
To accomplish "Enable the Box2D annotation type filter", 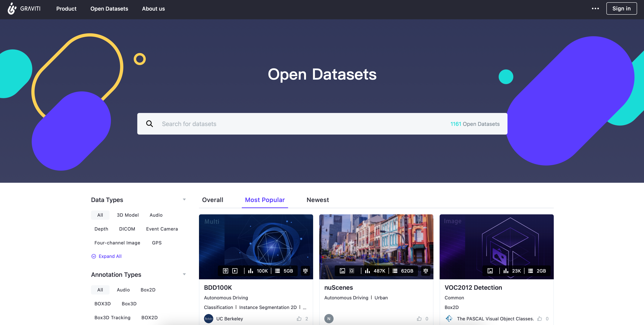I will click(148, 290).
